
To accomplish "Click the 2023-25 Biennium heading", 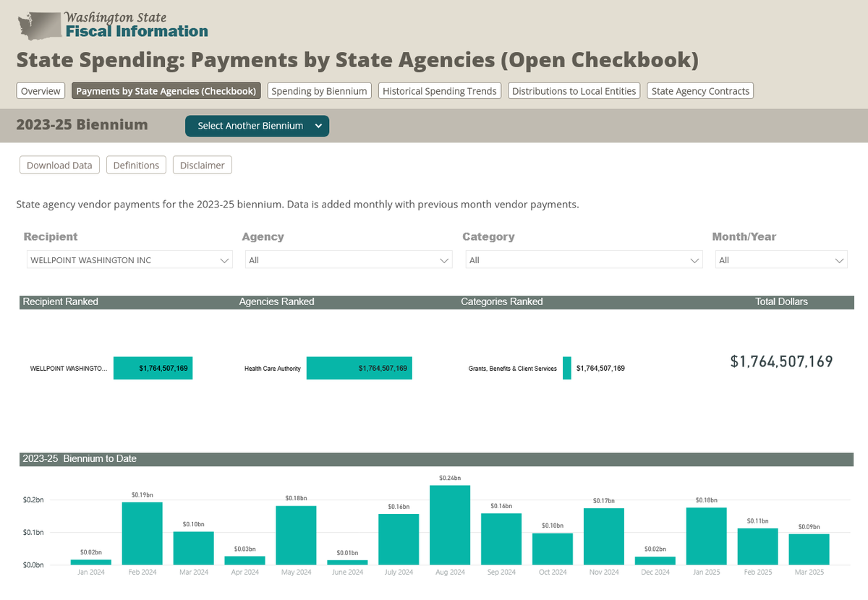I will click(82, 124).
